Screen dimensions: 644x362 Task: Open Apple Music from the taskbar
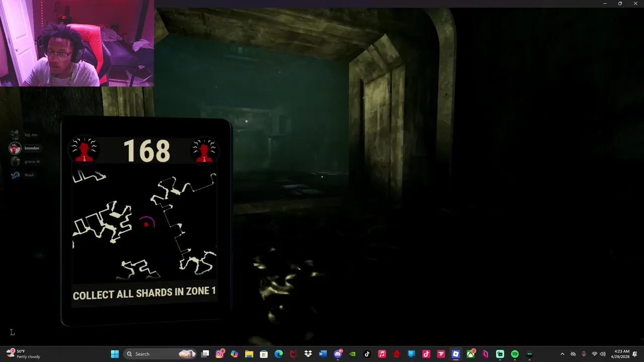pyautogui.click(x=382, y=354)
